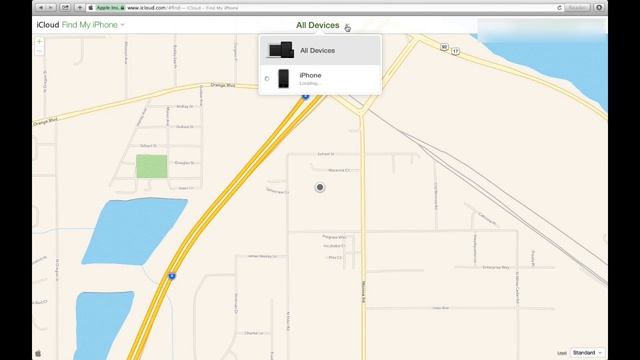Open the downloads button in Safari toolbar
The height and width of the screenshot is (360, 640).
599,7
